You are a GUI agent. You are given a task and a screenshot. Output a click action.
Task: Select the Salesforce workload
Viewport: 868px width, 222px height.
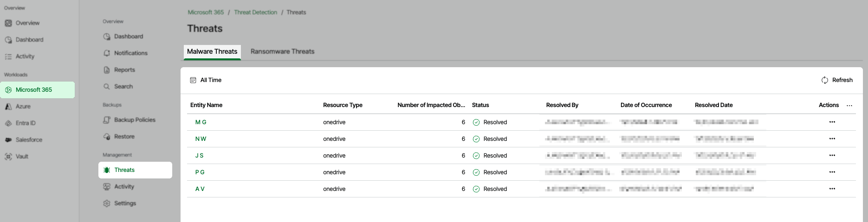click(x=23, y=140)
